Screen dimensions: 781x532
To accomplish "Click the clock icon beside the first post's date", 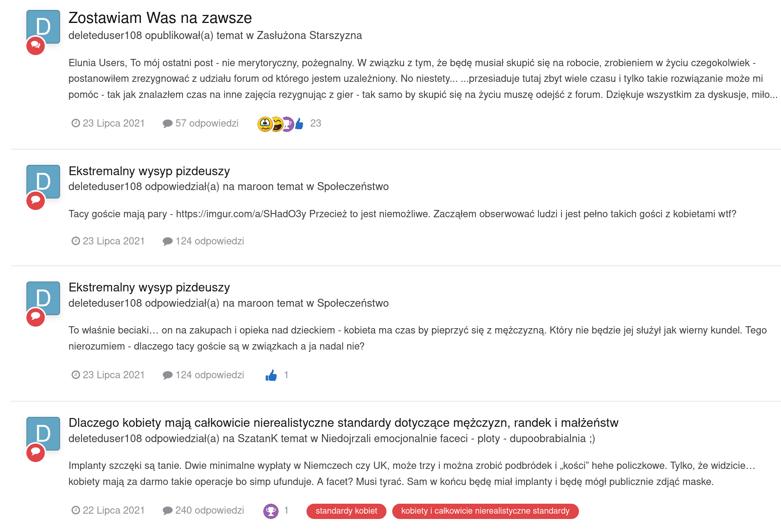I will (x=76, y=123).
